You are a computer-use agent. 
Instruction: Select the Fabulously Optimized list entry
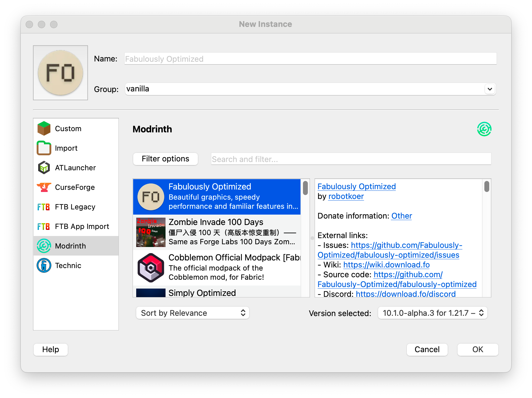click(x=217, y=197)
